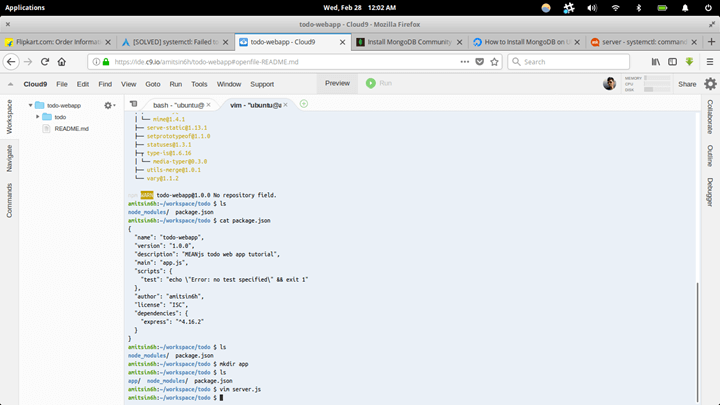The image size is (720, 405).
Task: Toggle the Debugger side panel
Action: click(x=710, y=192)
